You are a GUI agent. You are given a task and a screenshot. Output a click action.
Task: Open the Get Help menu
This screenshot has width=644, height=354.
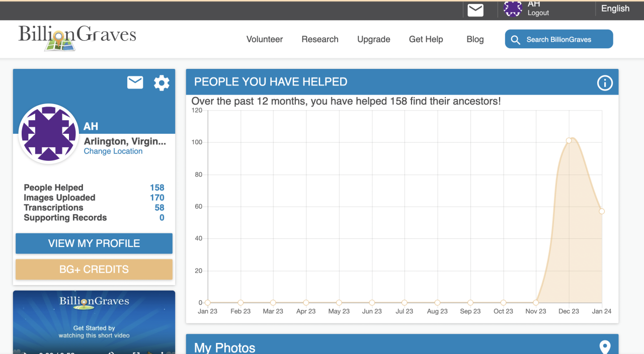pos(426,39)
